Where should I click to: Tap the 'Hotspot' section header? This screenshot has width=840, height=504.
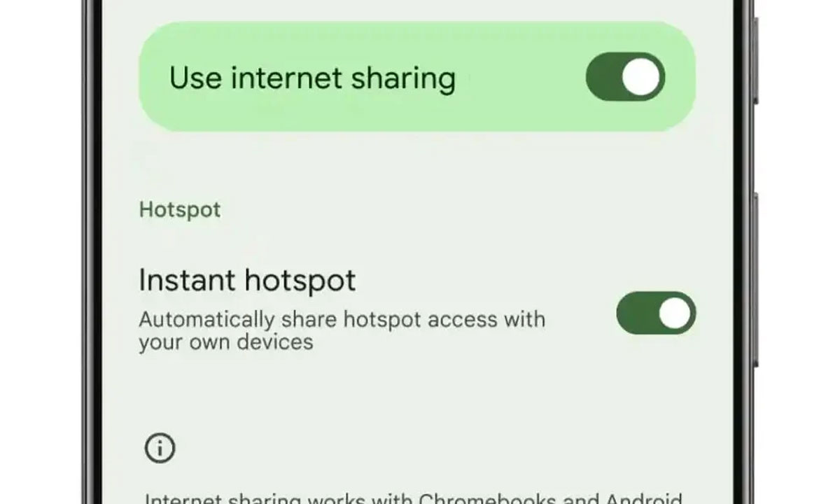pyautogui.click(x=180, y=209)
